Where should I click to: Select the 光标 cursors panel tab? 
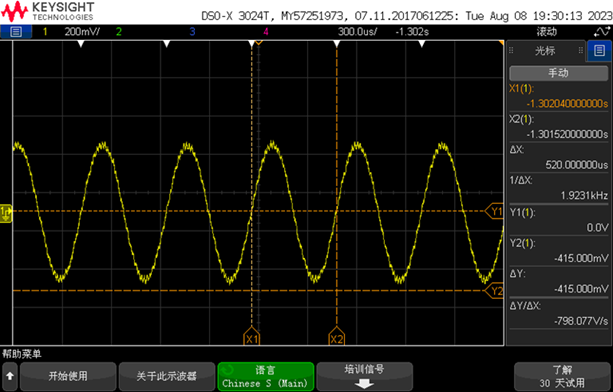tap(545, 51)
